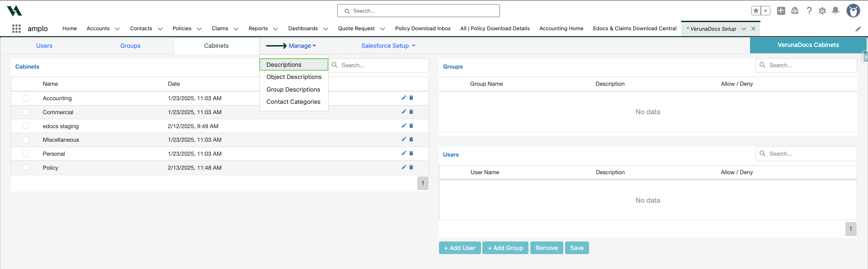868x269 pixels.
Task: Expand the Dashboards nav dropdown chevron
Action: [x=325, y=29]
